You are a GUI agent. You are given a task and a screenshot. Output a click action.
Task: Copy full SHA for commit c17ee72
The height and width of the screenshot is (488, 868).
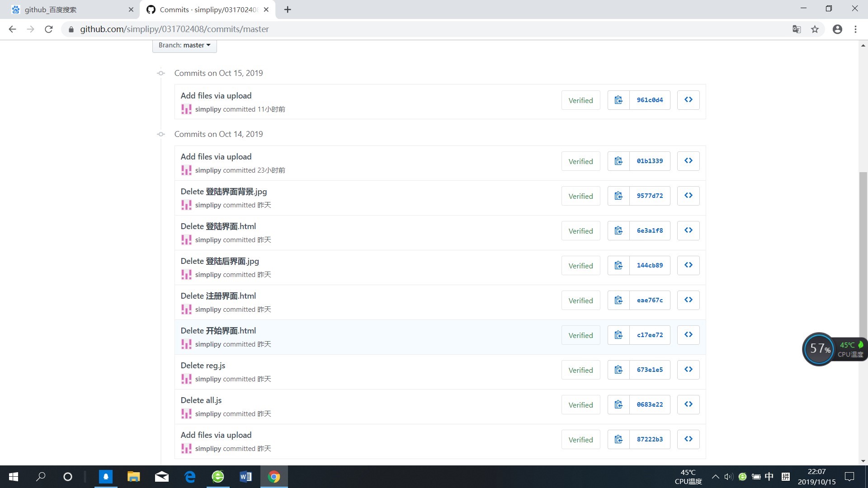point(618,335)
